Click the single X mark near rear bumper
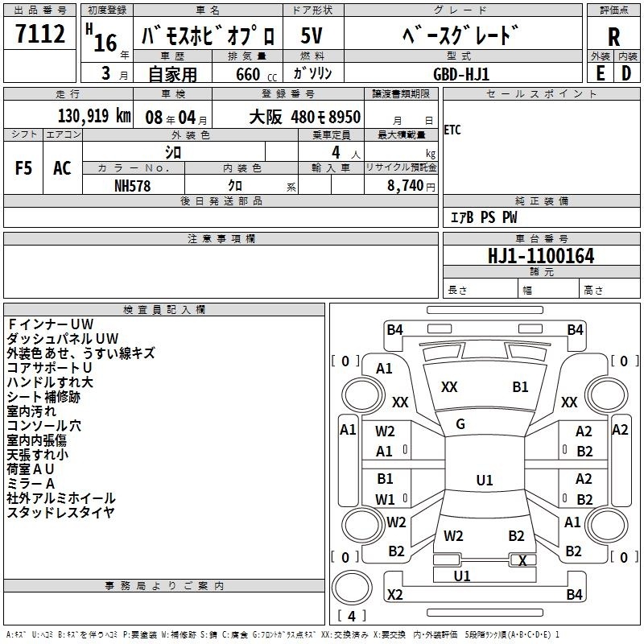 pyautogui.click(x=522, y=560)
